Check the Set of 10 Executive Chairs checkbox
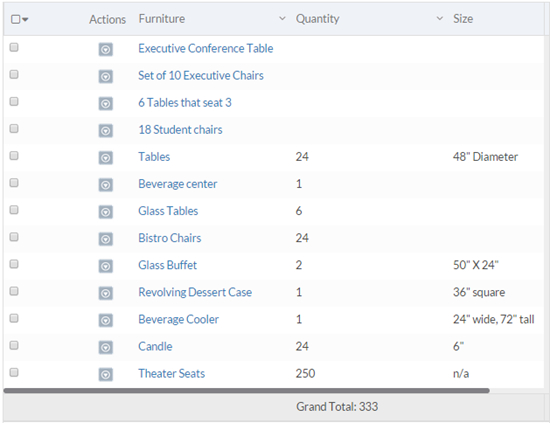550x423 pixels. [14, 74]
